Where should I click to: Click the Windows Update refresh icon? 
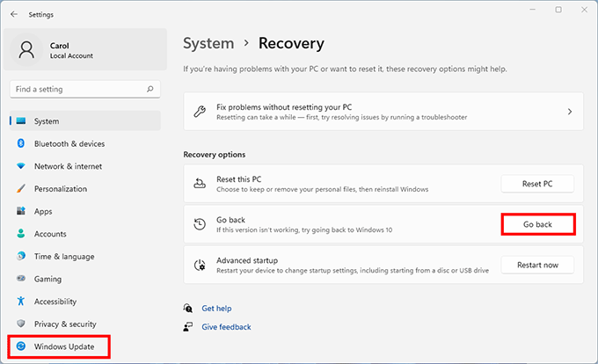click(x=21, y=346)
